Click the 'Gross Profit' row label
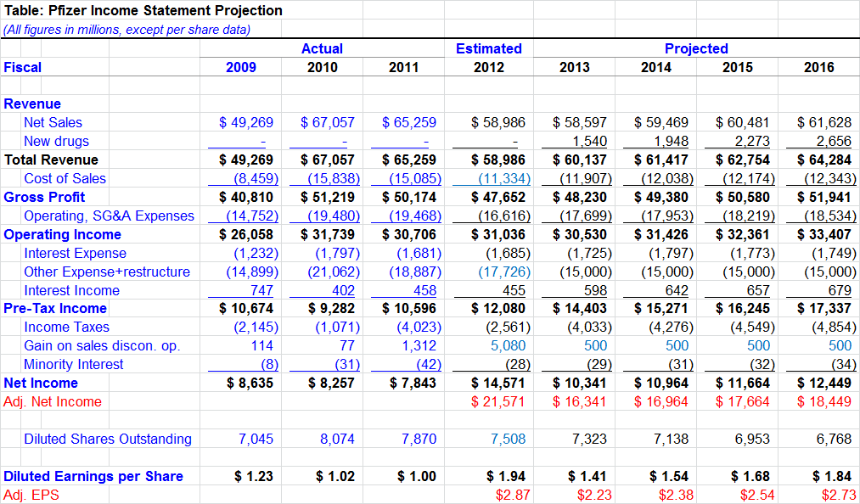Image resolution: width=860 pixels, height=504 pixels. click(x=44, y=197)
